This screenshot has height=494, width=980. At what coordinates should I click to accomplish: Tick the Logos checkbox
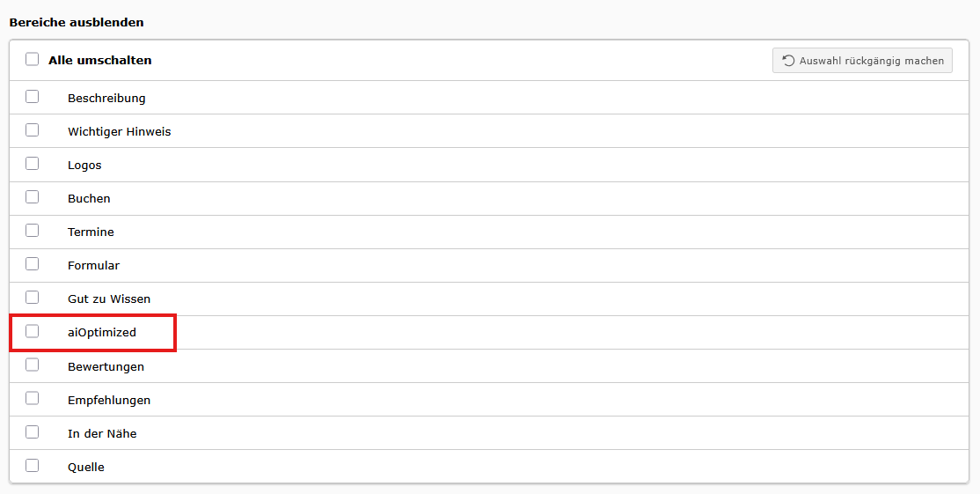33,164
